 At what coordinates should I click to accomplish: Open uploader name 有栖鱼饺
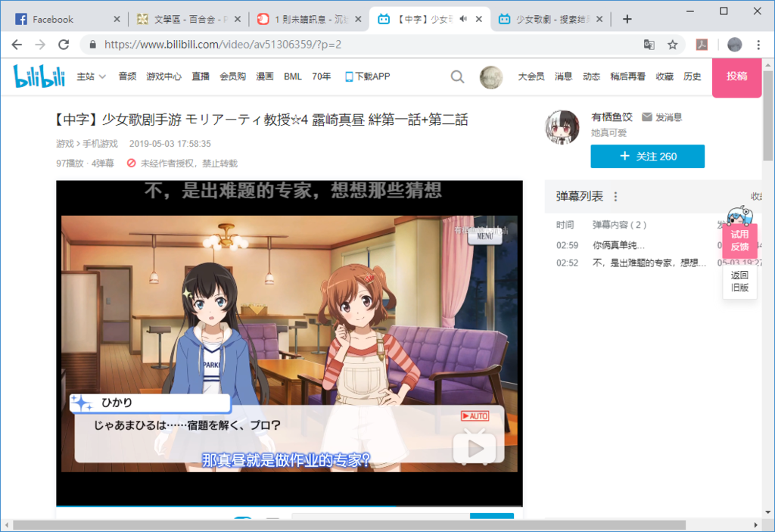coord(612,117)
